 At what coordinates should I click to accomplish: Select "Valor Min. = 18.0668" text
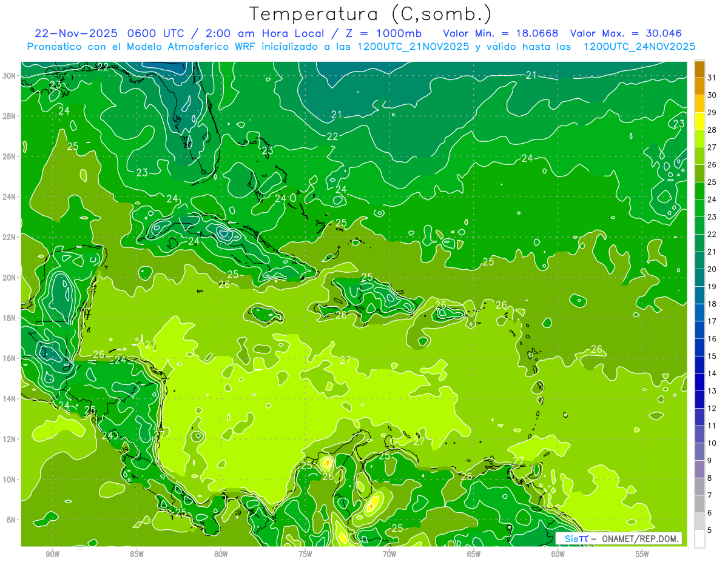(500, 33)
